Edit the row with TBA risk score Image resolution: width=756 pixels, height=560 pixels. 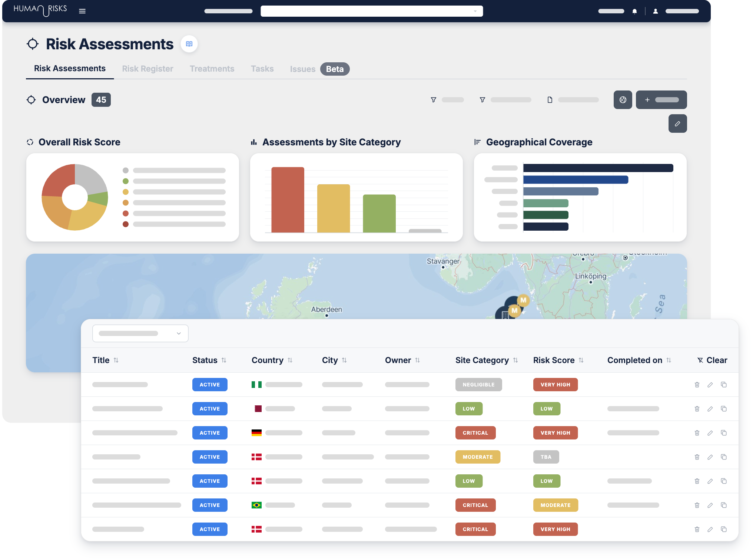click(x=710, y=457)
